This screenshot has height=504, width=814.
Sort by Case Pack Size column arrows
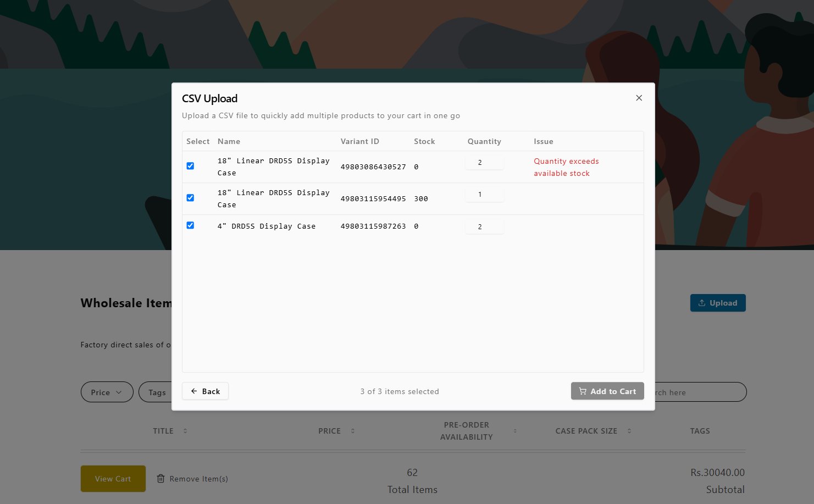tap(629, 431)
